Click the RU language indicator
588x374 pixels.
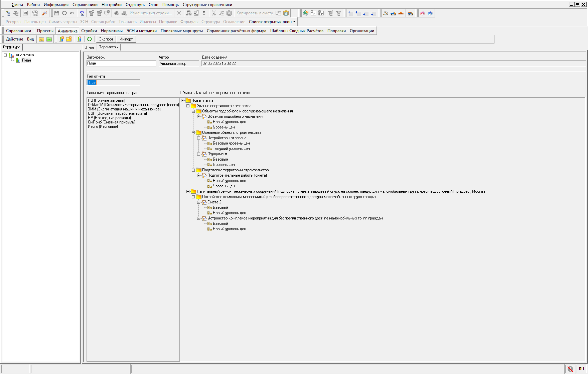pyautogui.click(x=581, y=369)
